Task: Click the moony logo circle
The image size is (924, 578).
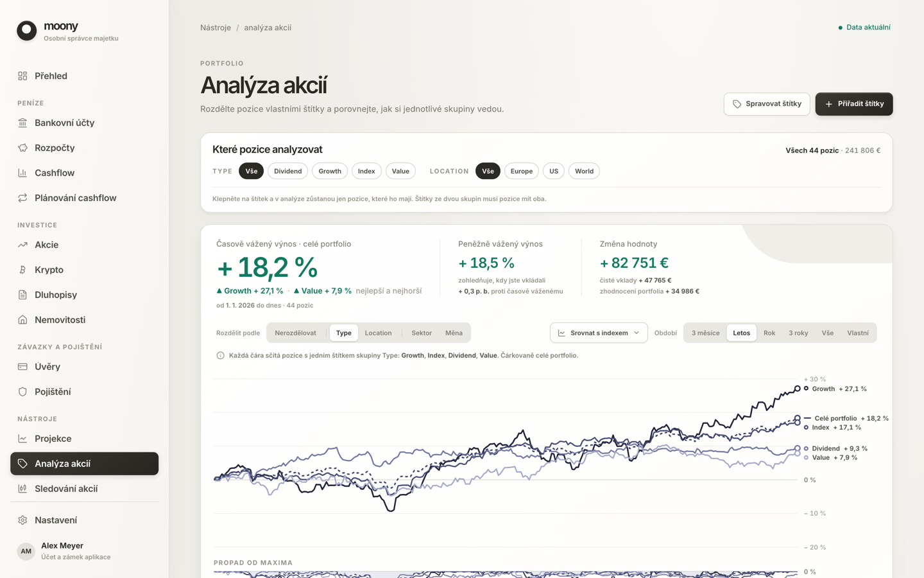Action: [x=27, y=30]
